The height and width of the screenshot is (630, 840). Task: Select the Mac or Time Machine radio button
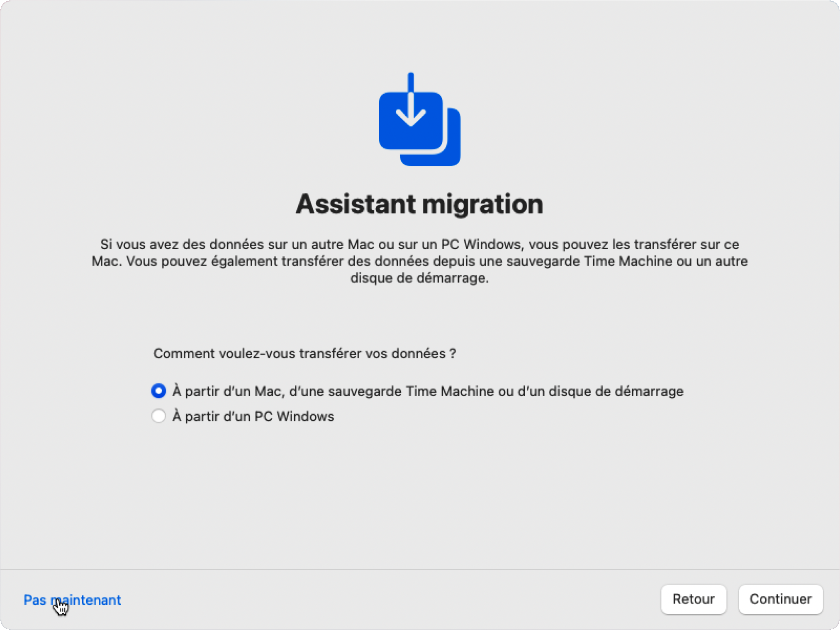click(158, 391)
